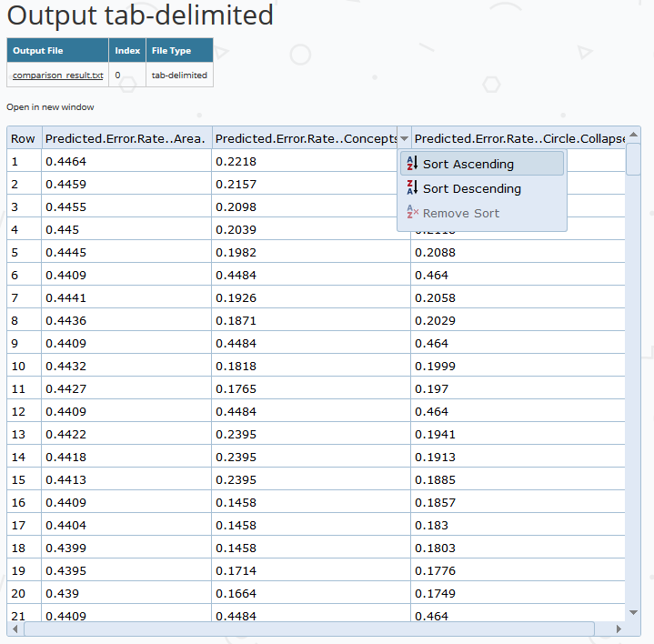Select Circle.Collapse cell 0.183 in row 17

(518, 525)
